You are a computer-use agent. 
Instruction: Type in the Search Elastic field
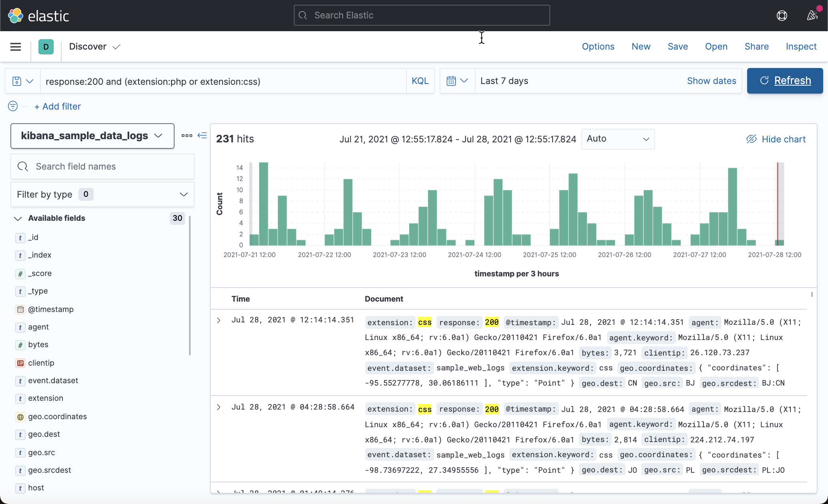click(421, 15)
